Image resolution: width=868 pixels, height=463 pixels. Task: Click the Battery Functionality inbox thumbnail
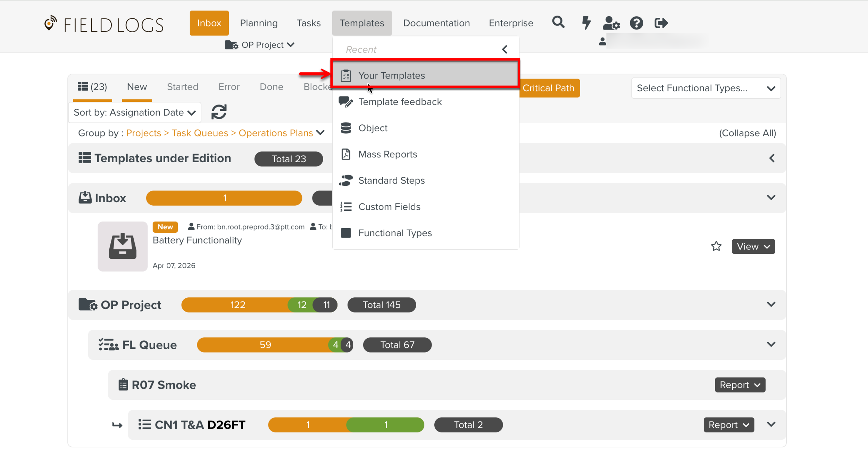(x=122, y=246)
